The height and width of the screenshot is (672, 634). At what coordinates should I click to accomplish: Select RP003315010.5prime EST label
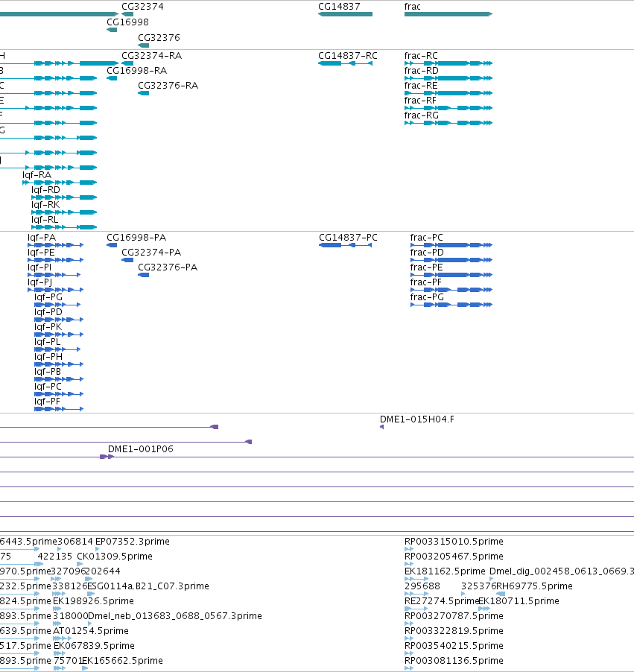(454, 542)
